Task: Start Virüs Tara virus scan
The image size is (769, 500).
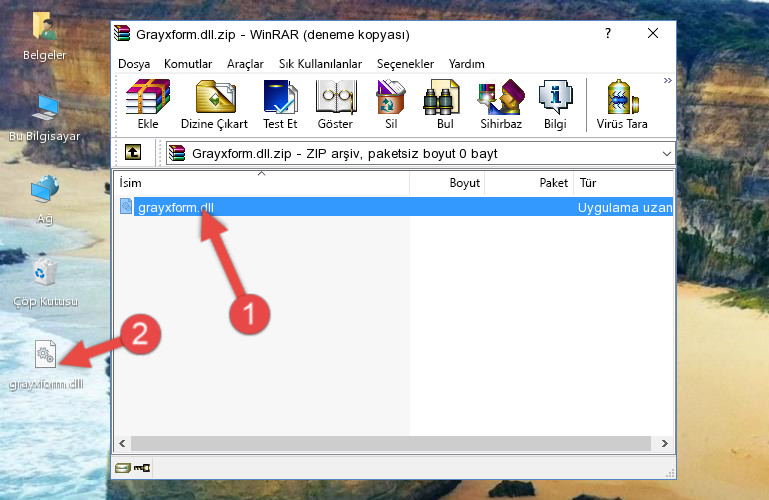Action: pos(622,104)
